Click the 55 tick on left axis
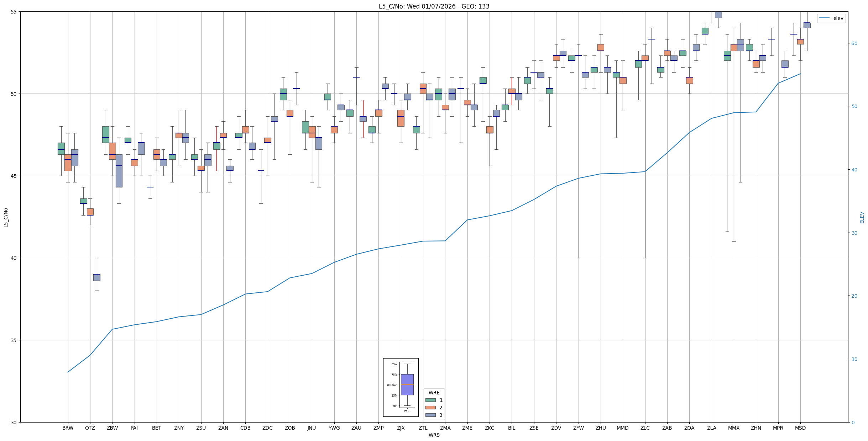The image size is (868, 441). pos(14,12)
